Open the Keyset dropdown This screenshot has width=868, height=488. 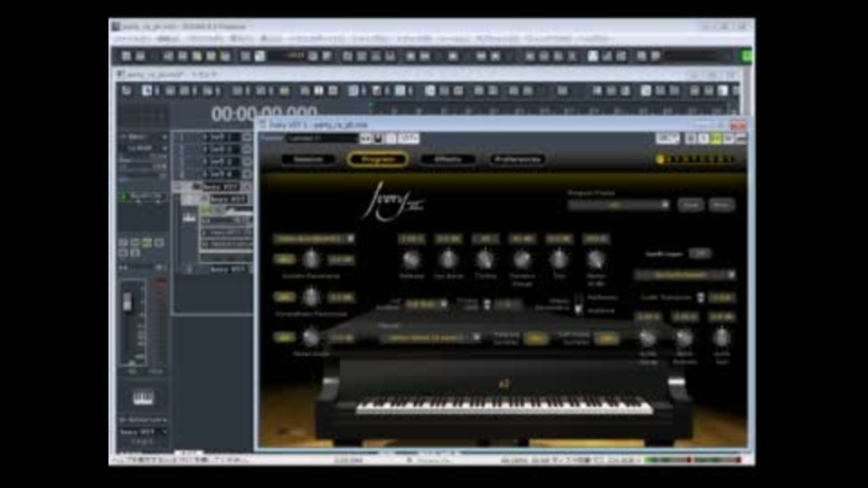(430, 337)
